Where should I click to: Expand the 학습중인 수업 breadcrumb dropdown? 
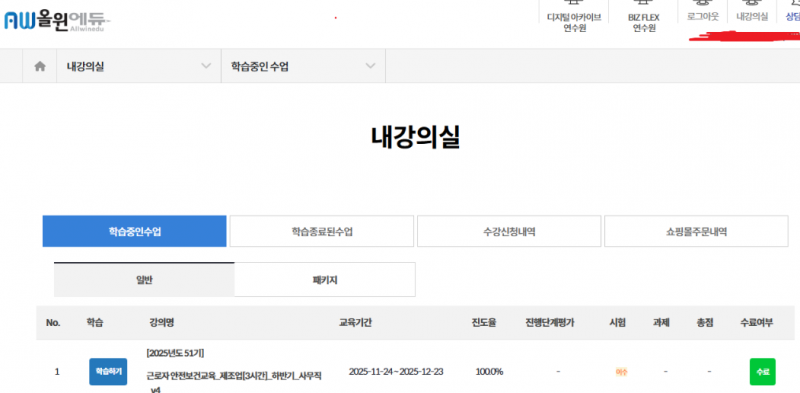[304, 66]
